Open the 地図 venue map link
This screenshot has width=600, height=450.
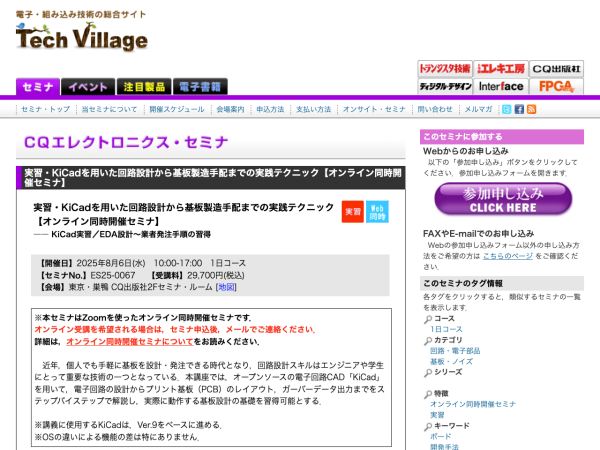[x=226, y=287]
